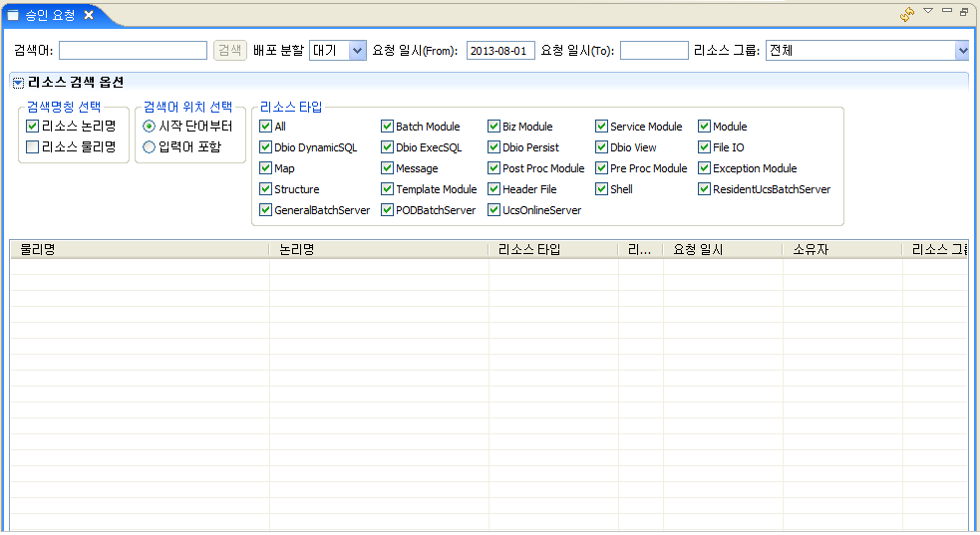The height and width of the screenshot is (535, 980).
Task: Uncheck the Dbio DynamicSQL checkbox
Action: [x=265, y=147]
